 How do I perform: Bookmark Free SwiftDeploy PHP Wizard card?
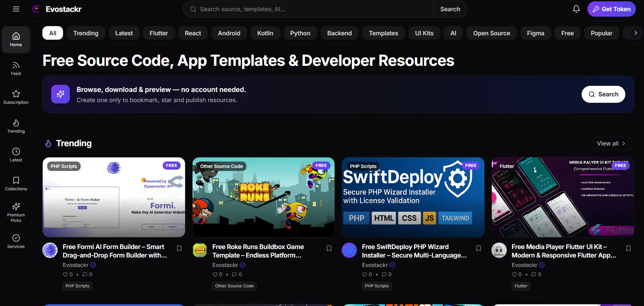click(479, 248)
